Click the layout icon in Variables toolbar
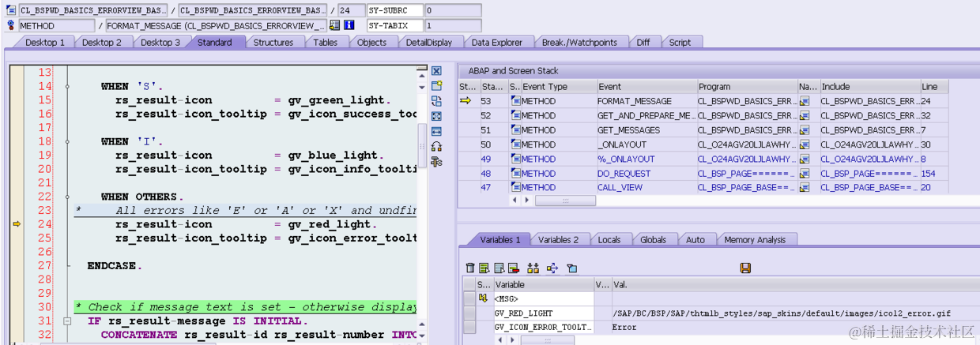This screenshot has width=980, height=345. pyautogui.click(x=572, y=268)
